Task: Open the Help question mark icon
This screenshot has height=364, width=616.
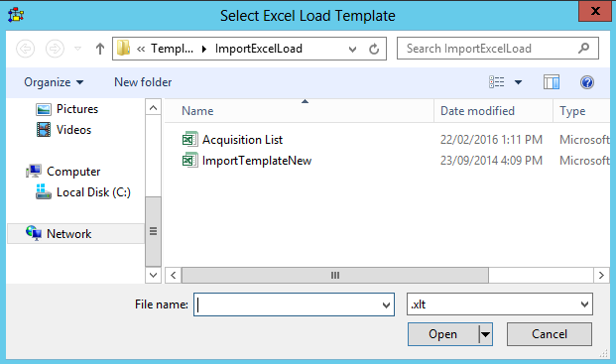Action: tap(587, 82)
